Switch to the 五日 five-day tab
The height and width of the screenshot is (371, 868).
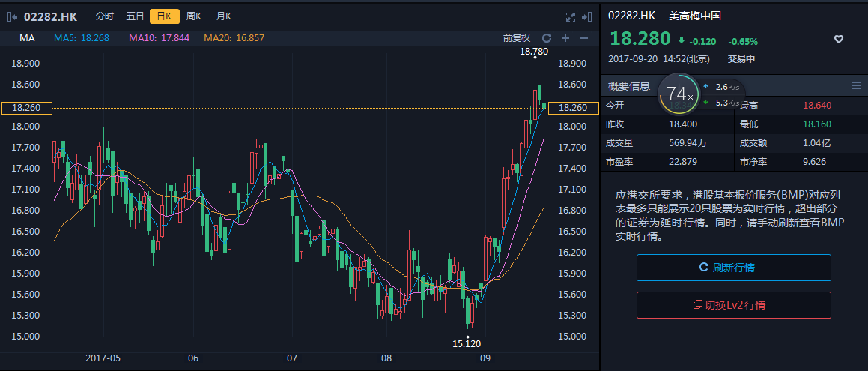135,16
